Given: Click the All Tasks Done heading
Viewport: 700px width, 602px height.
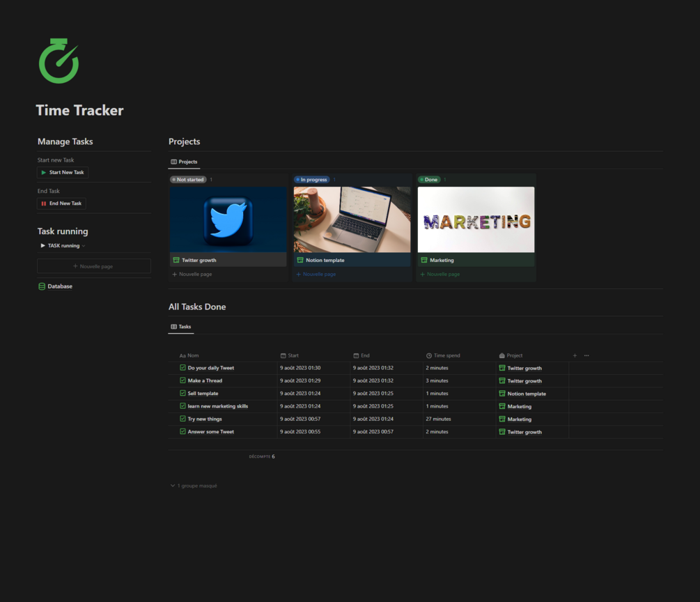Looking at the screenshot, I should [197, 307].
